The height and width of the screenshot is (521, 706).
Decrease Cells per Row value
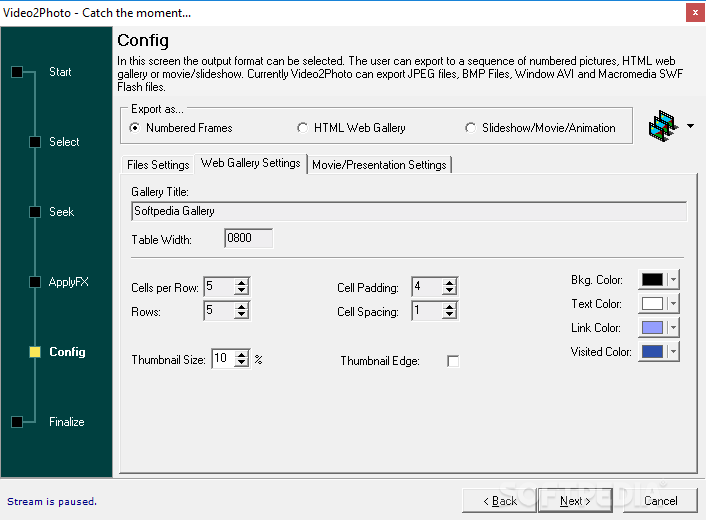242,290
